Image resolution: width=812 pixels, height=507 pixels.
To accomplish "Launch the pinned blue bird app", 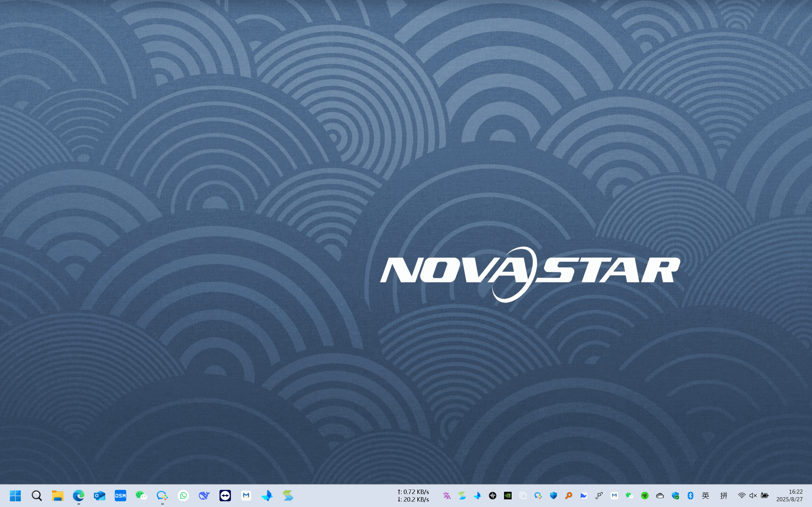I will click(267, 495).
